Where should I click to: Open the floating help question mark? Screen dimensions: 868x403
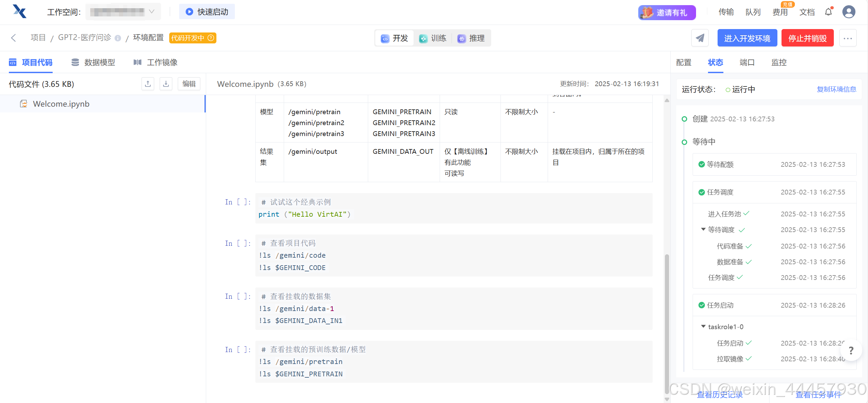851,350
